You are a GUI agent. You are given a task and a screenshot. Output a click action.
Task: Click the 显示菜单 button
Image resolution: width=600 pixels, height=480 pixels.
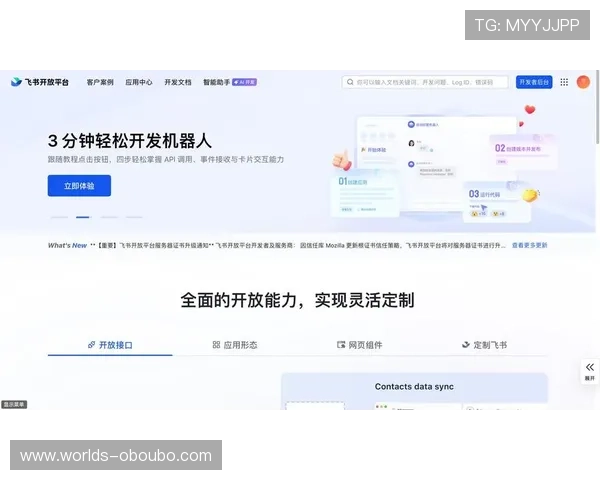[14, 405]
